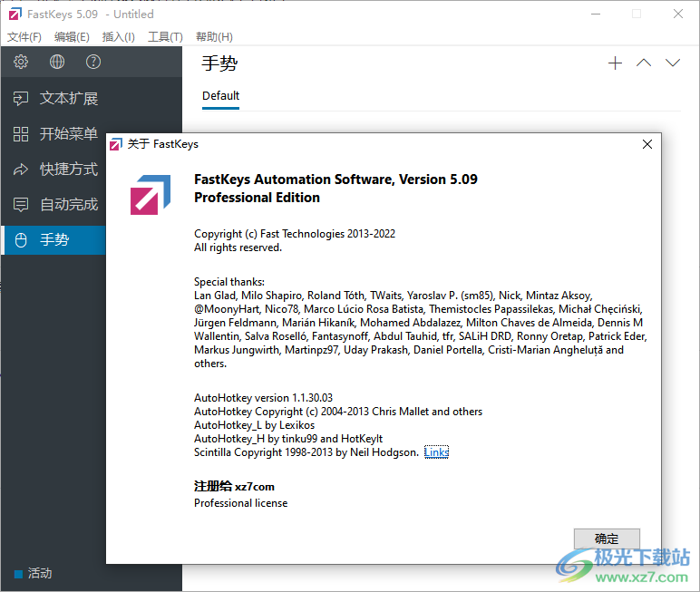
Task: Click the 开始菜单 grid icon
Action: [21, 134]
